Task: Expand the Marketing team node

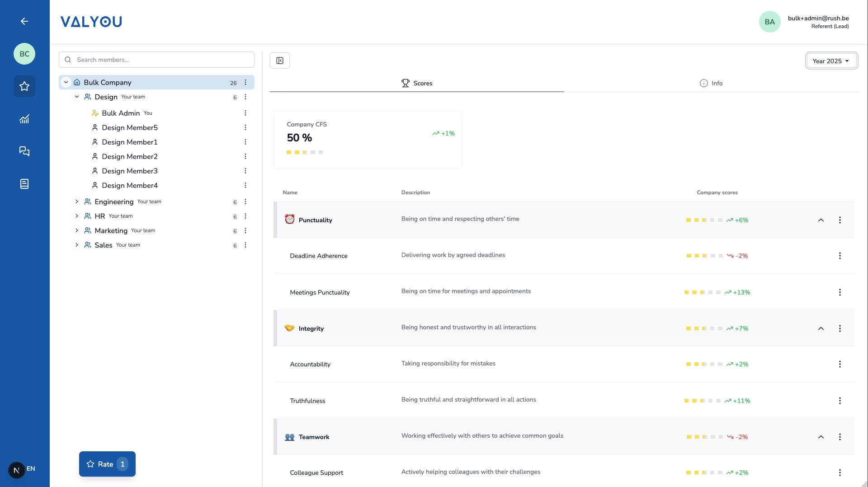Action: coord(77,230)
